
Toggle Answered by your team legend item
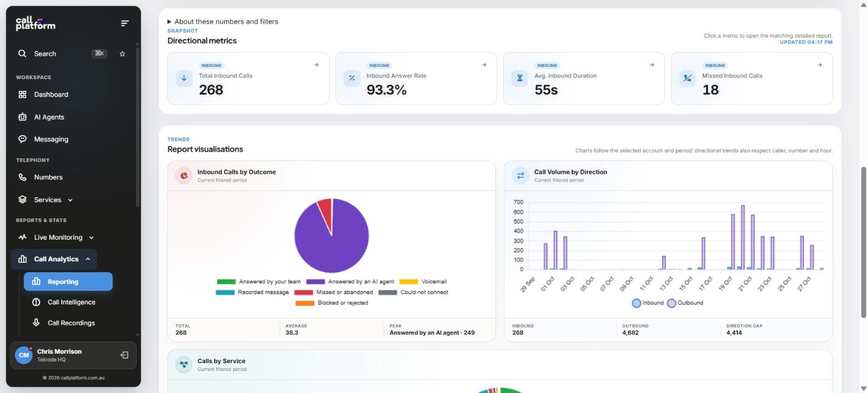259,282
